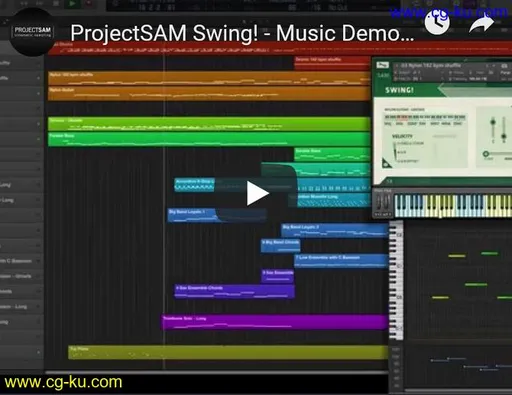This screenshot has height=395, width=512.
Task: Adjust the horizontal slider in Swing plugin
Action: [497, 154]
